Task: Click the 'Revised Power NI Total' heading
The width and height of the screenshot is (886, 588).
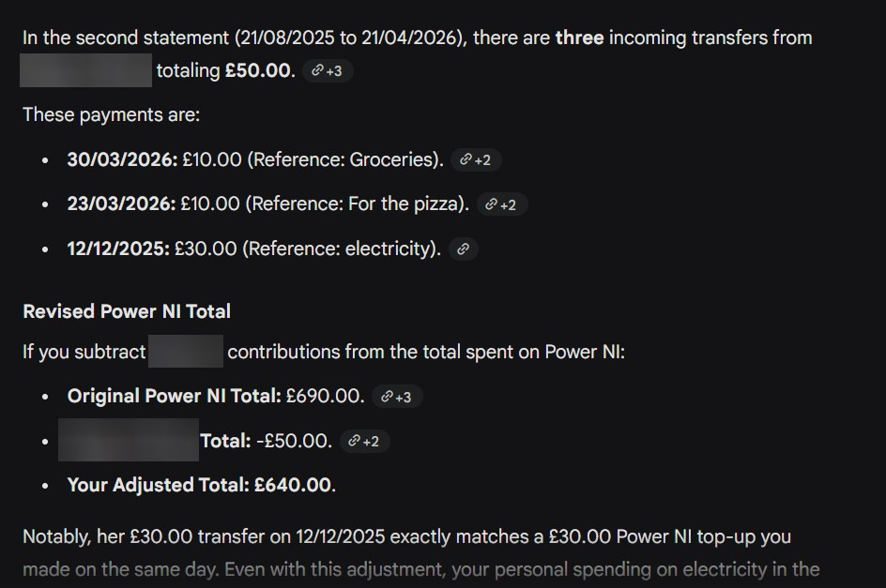Action: (x=127, y=311)
